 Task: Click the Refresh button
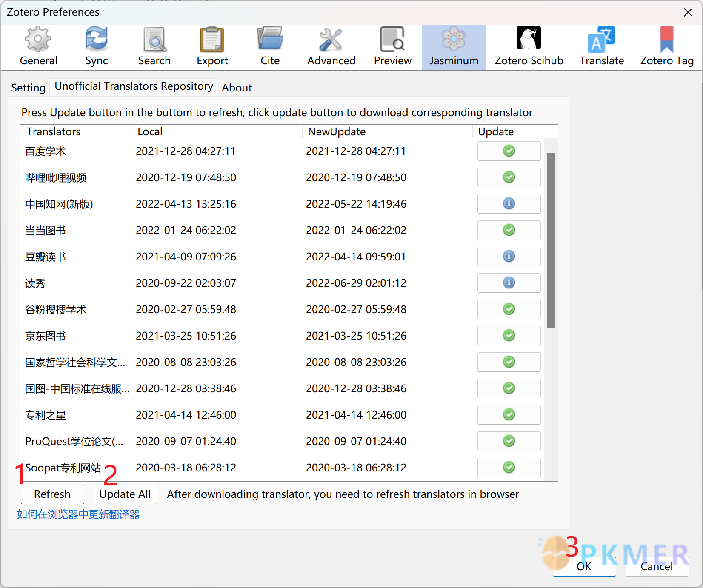tap(52, 494)
